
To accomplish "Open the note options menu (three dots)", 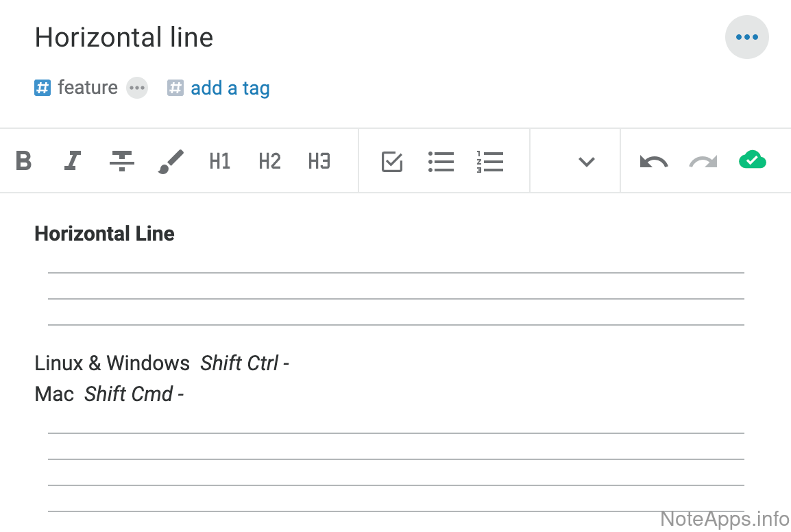I will point(746,37).
